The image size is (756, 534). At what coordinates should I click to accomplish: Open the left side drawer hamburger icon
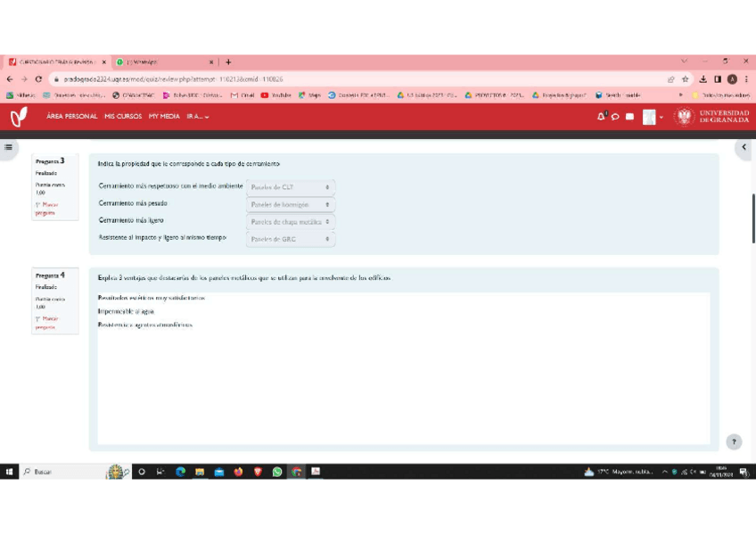9,147
